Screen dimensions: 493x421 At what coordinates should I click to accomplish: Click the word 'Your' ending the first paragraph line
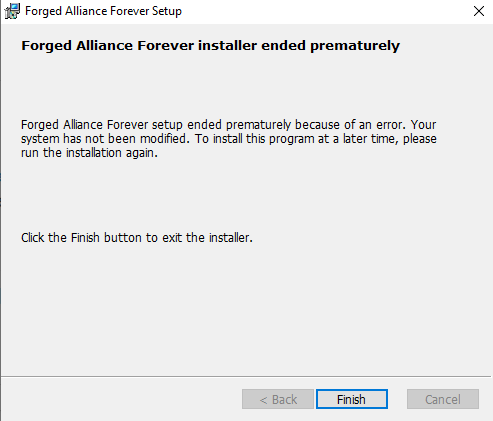coord(423,125)
